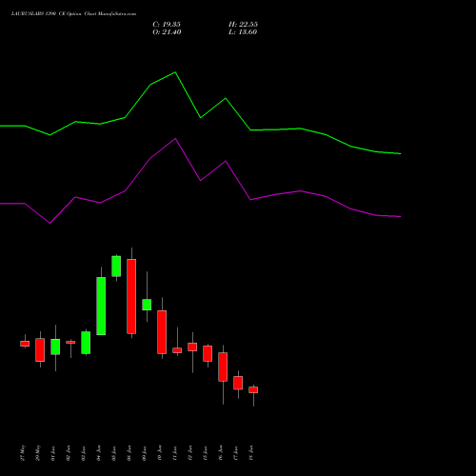Click the open price value O: 21.40

pos(167,31)
